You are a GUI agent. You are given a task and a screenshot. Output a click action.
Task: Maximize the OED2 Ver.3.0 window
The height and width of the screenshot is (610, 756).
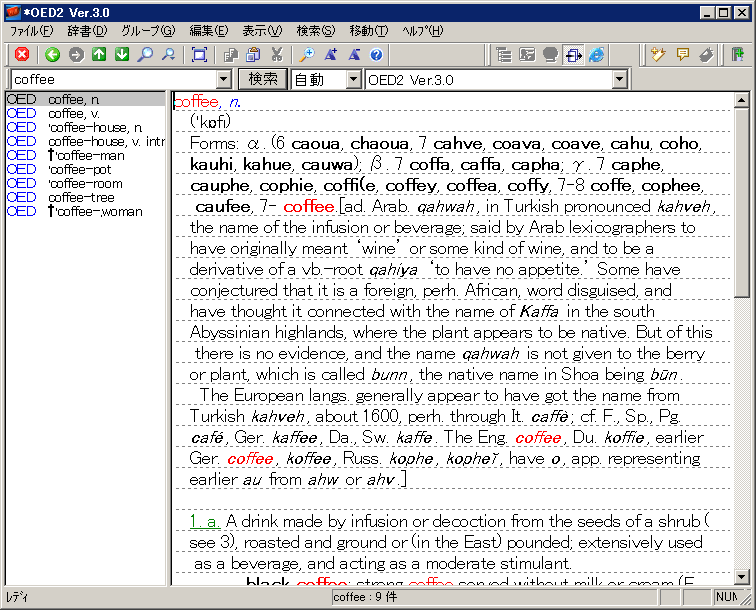point(724,13)
